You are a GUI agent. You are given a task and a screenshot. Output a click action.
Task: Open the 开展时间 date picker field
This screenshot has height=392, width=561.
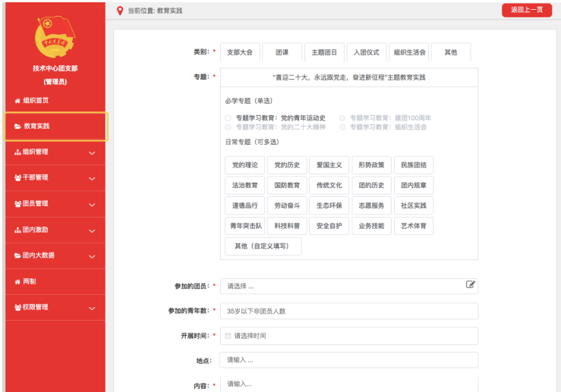tap(349, 336)
